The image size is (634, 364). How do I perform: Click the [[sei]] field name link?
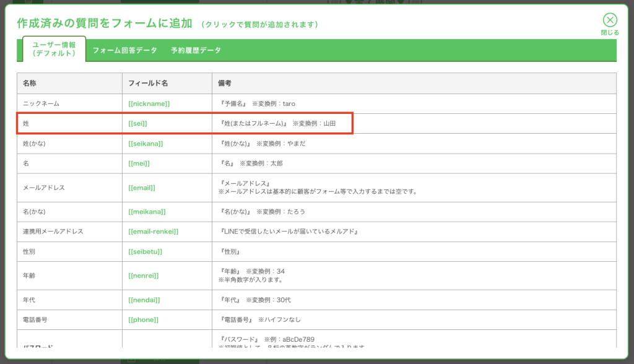point(137,124)
